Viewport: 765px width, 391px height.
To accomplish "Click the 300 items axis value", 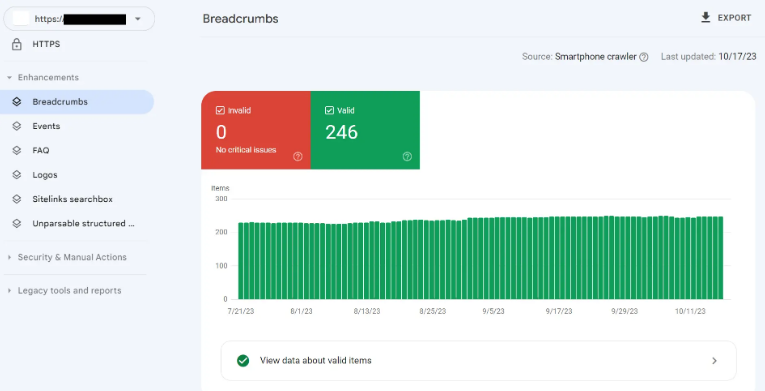I will [x=221, y=199].
